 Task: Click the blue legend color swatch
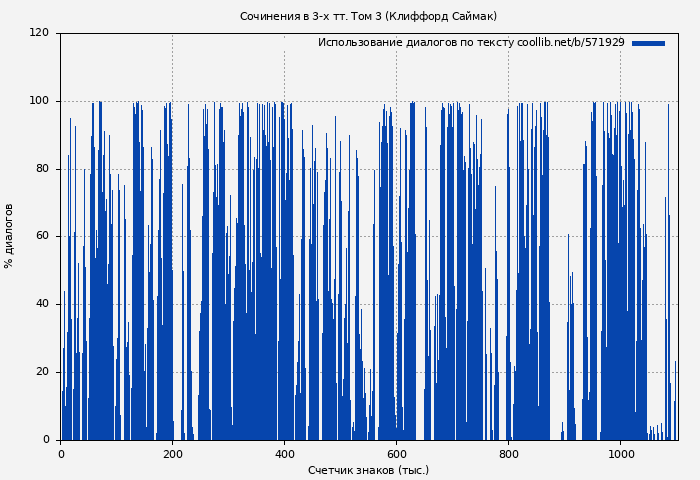[x=648, y=43]
